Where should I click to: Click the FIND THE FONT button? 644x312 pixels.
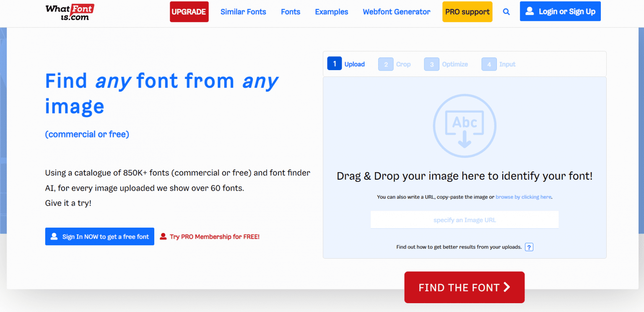[x=465, y=287]
